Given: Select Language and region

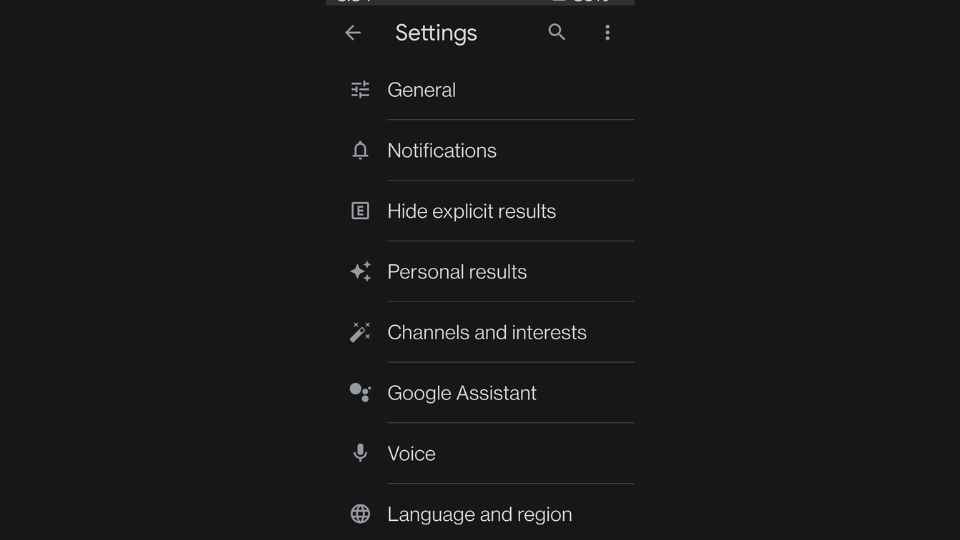Looking at the screenshot, I should pyautogui.click(x=481, y=512).
